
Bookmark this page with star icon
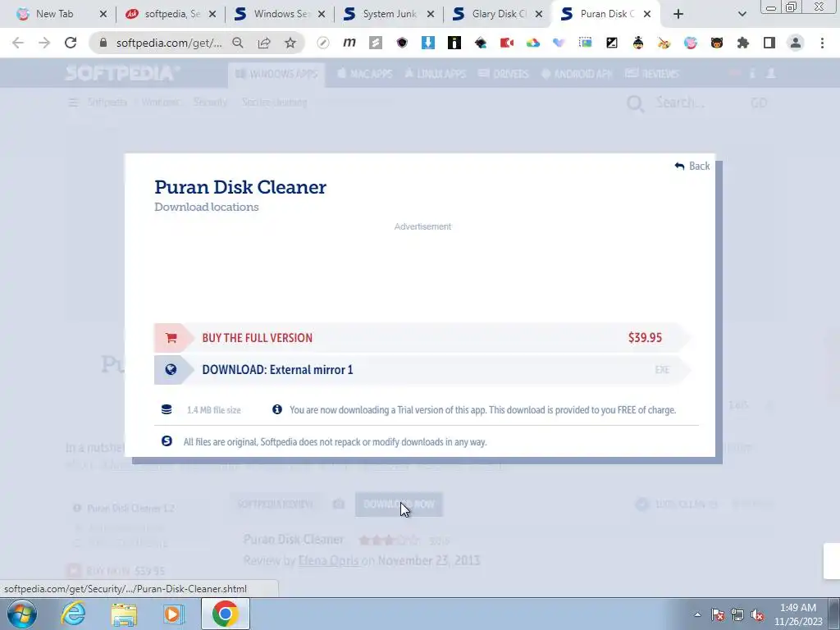pyautogui.click(x=290, y=43)
